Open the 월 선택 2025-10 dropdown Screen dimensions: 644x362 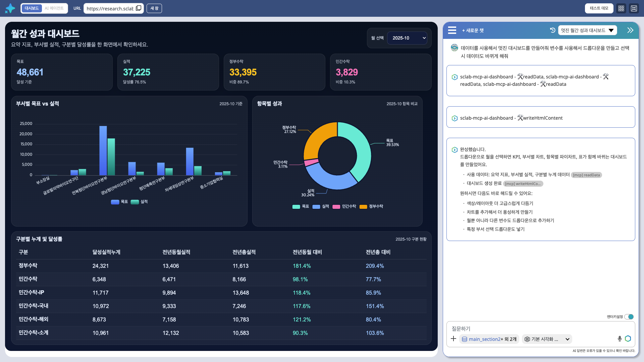pyautogui.click(x=407, y=38)
